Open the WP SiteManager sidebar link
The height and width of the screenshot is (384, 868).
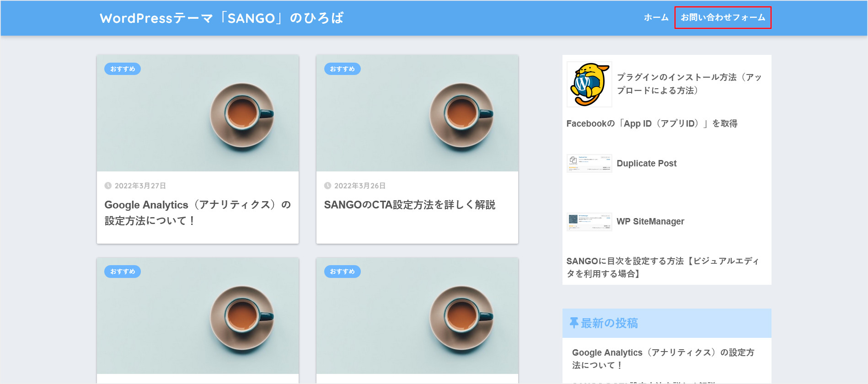(x=650, y=221)
